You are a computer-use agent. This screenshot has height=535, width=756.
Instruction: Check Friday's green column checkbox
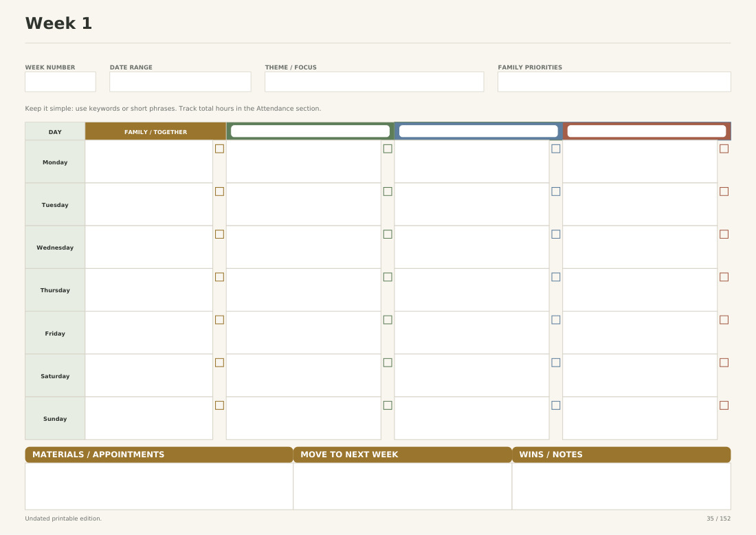click(388, 320)
